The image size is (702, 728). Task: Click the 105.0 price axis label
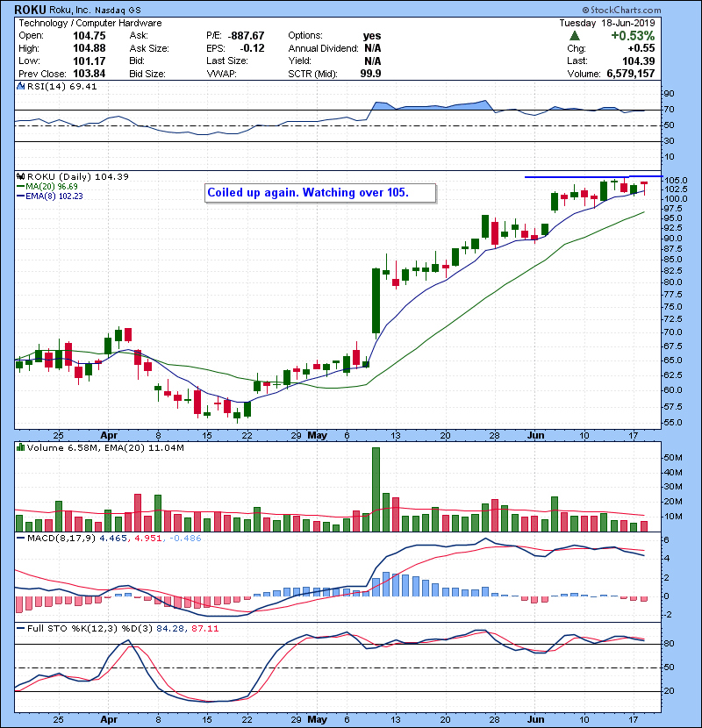(676, 180)
